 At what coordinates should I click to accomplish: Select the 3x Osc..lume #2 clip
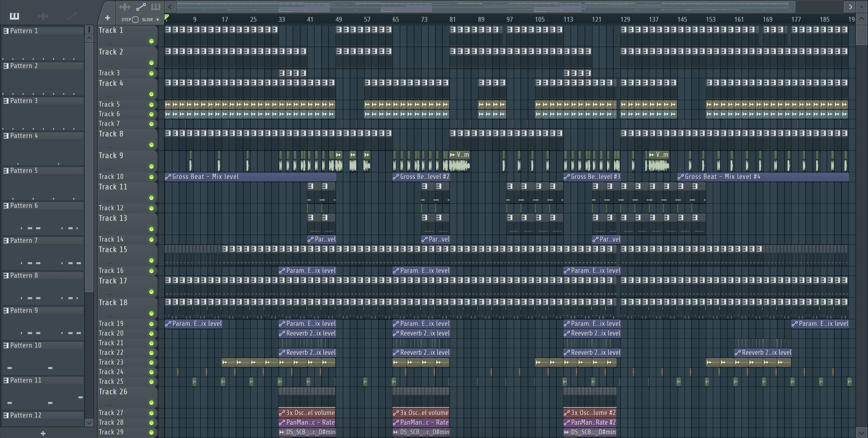tap(590, 413)
